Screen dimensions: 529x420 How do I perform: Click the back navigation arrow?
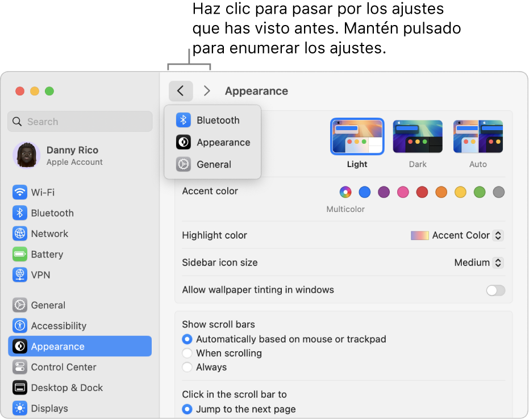tap(181, 91)
